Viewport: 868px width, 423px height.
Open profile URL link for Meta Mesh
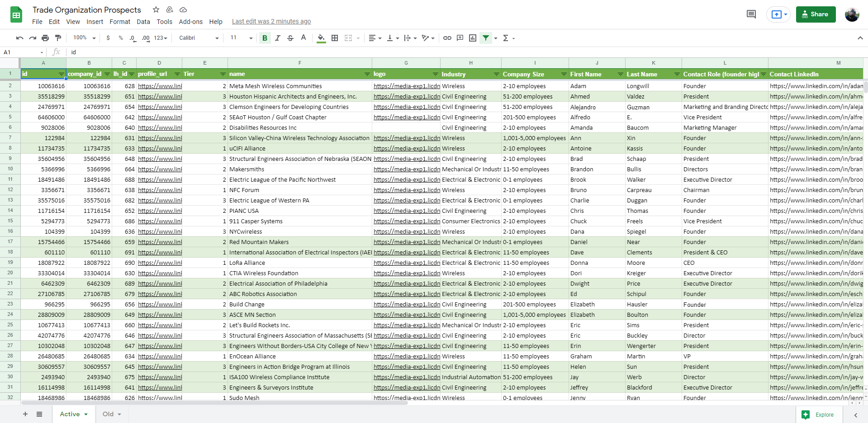pos(160,86)
